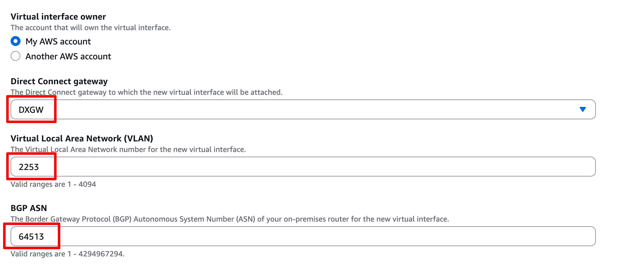
Task: Click the Direct Connect gateway attachment description
Action: pyautogui.click(x=146, y=92)
